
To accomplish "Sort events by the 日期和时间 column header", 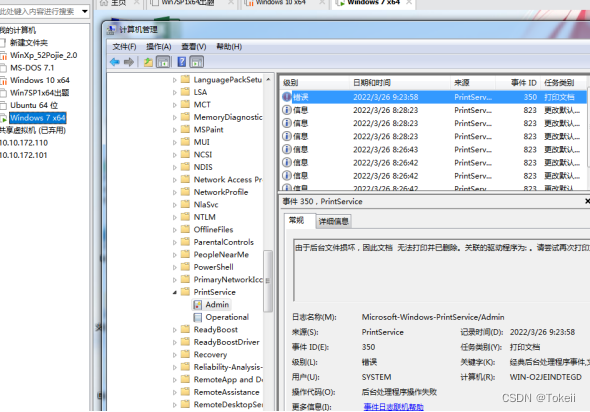I will coord(399,83).
